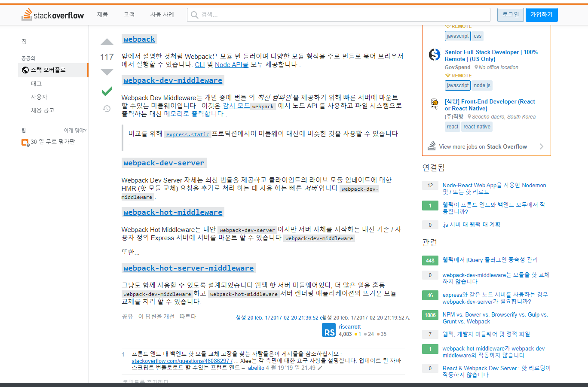Open 채용 공고 in the sidebar
Screen dimensions: 588x387
click(x=43, y=110)
